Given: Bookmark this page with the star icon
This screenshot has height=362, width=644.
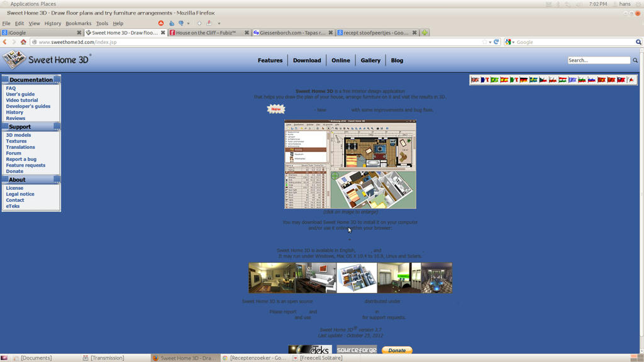Looking at the screenshot, I should click(x=485, y=42).
